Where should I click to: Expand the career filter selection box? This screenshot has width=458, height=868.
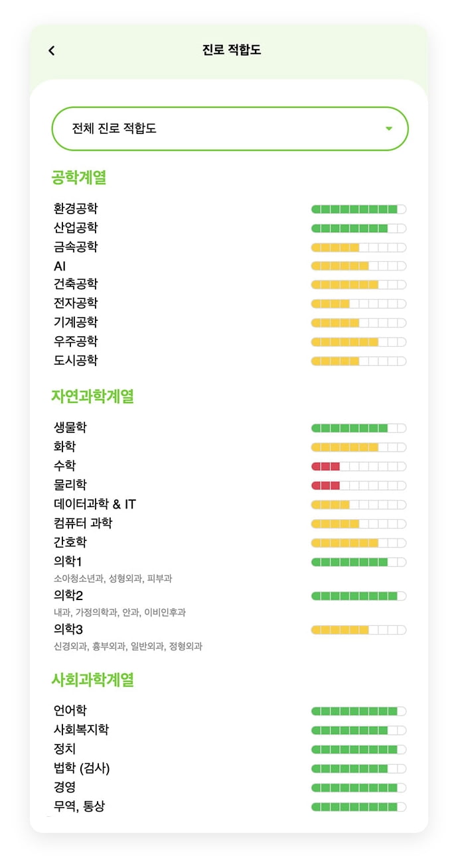(x=230, y=128)
